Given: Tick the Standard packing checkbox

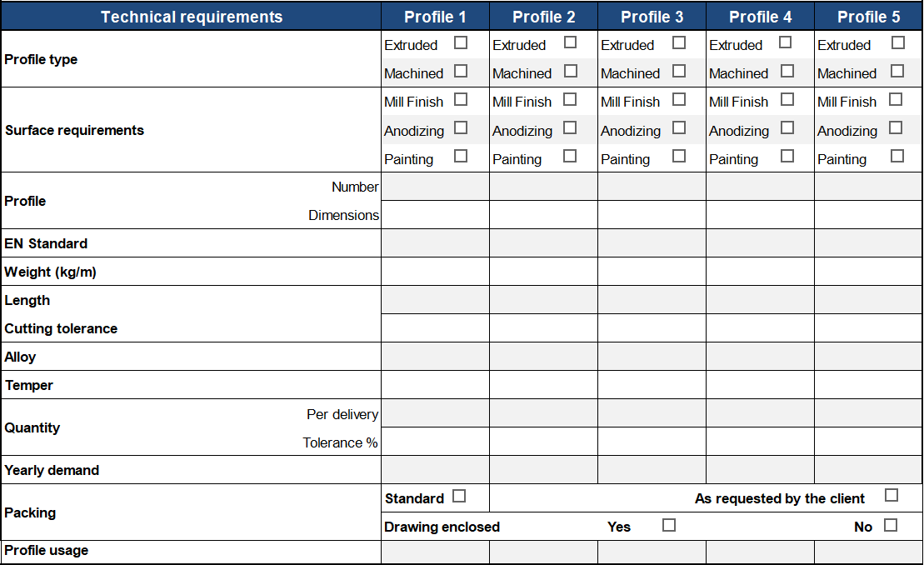Looking at the screenshot, I should point(459,497).
